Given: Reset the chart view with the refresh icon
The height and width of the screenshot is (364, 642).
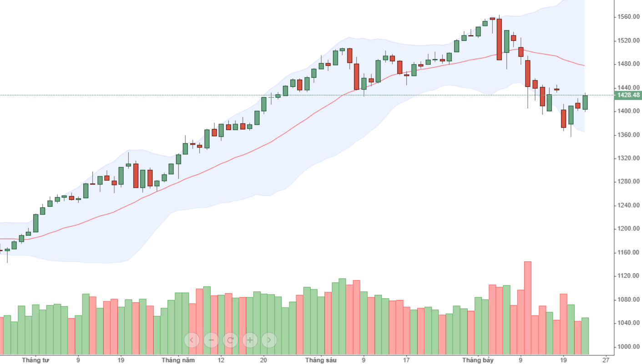Looking at the screenshot, I should pos(231,339).
